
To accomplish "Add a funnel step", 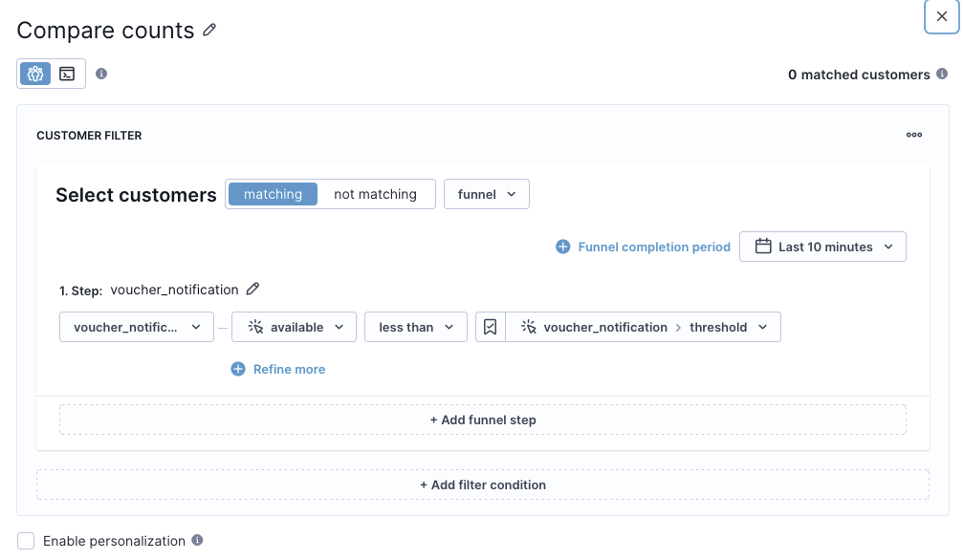I will click(x=483, y=420).
